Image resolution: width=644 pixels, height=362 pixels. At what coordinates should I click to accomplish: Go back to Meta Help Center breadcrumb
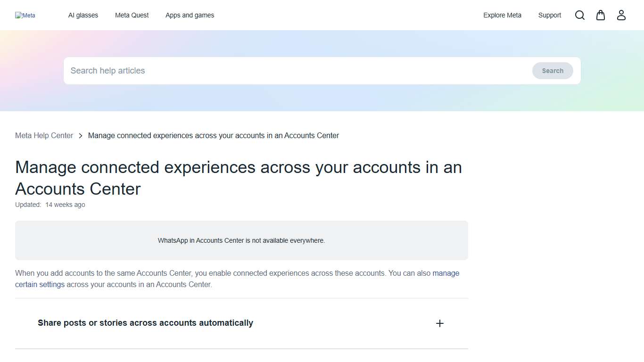pos(44,135)
